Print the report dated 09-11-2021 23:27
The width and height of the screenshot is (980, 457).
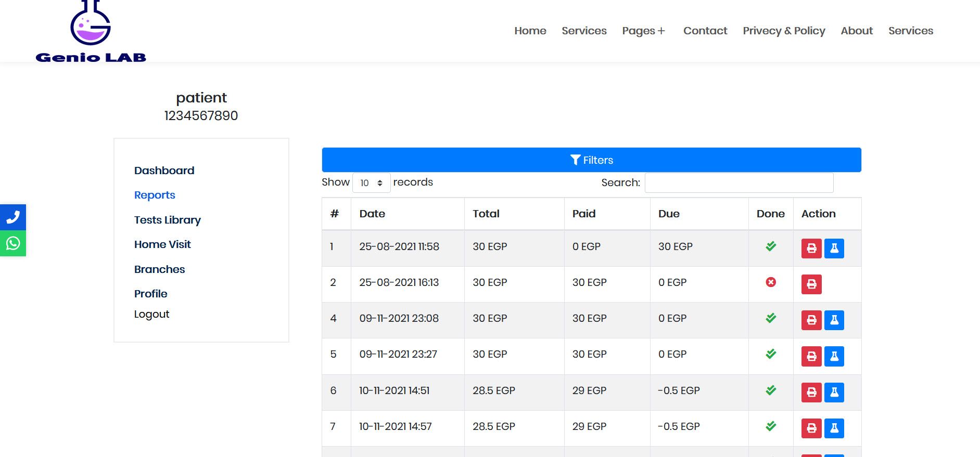tap(811, 356)
